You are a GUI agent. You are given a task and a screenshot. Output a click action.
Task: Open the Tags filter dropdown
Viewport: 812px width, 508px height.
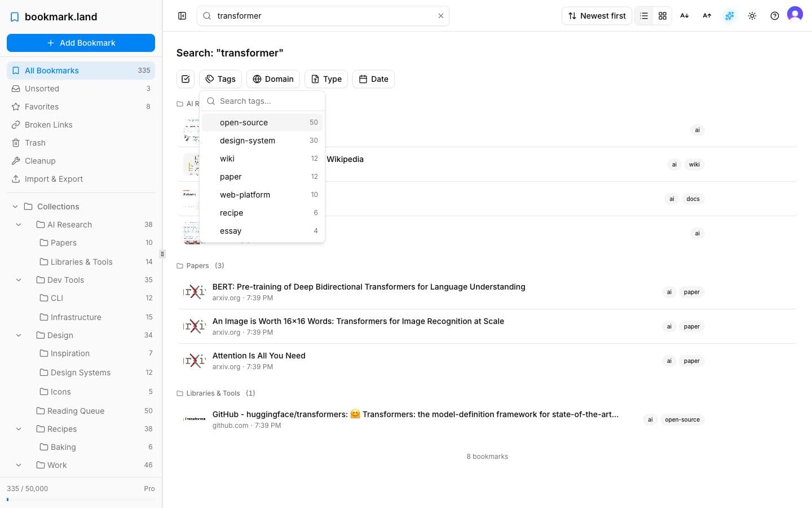220,79
